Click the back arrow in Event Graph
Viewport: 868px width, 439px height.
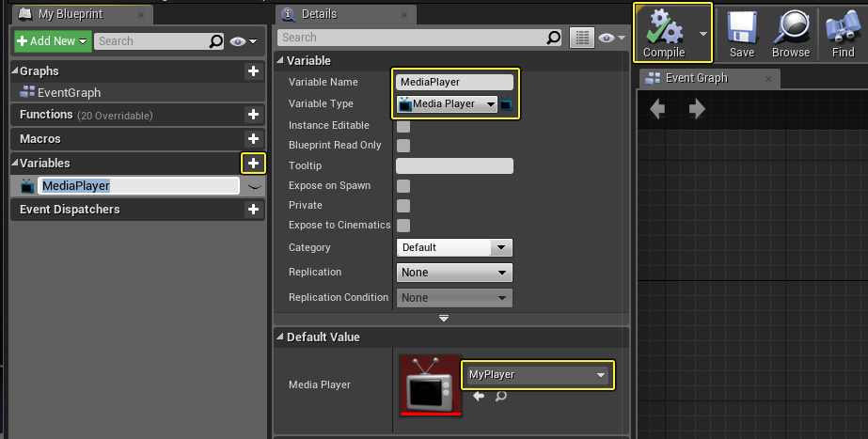point(657,110)
